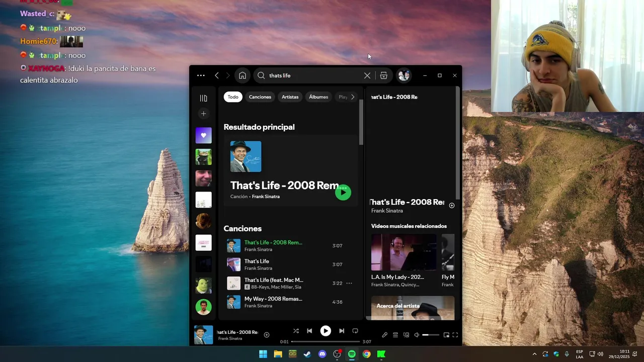Viewport: 644px width, 362px height.
Task: Select the Álbumes filter chip
Action: (x=318, y=97)
